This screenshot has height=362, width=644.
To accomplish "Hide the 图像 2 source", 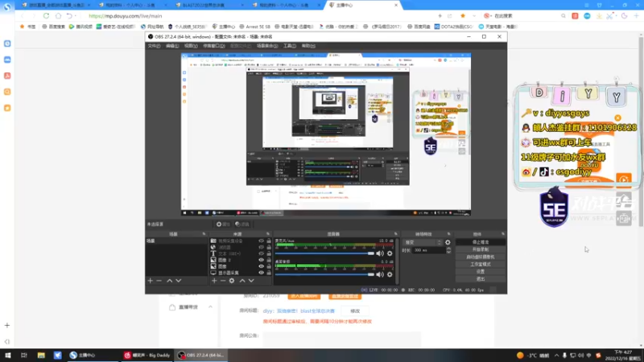I will coord(261,260).
